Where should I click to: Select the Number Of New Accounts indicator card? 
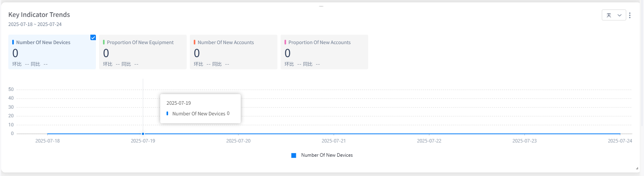234,52
